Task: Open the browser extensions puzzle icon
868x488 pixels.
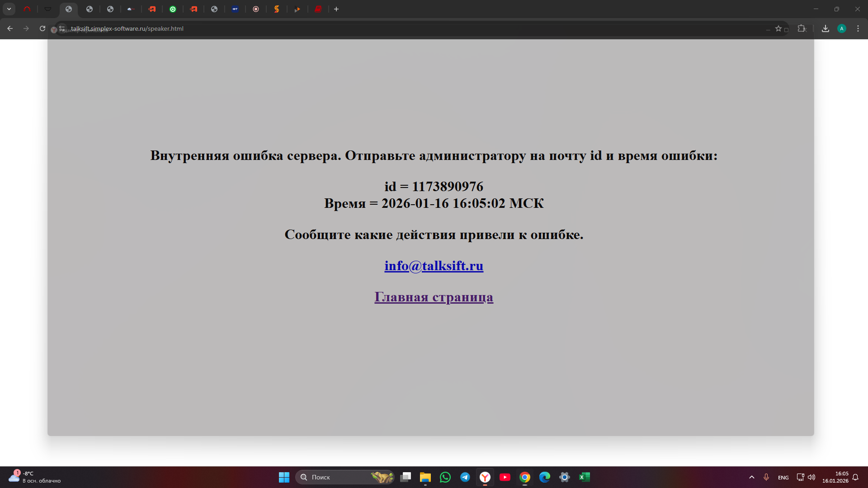Action: coord(801,28)
